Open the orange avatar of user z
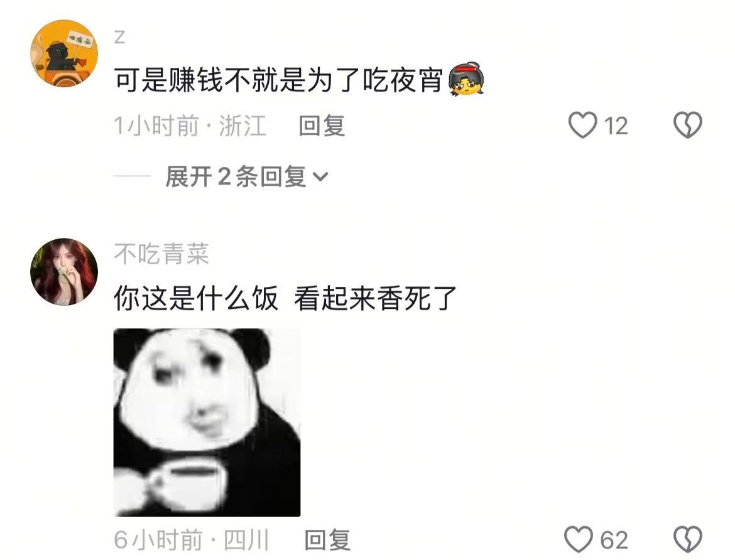 pos(64,53)
